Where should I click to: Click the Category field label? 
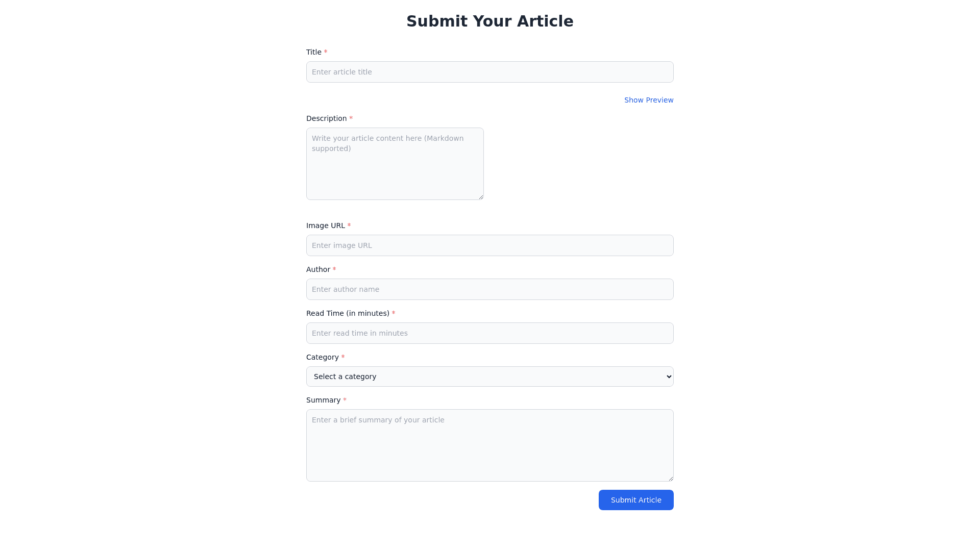coord(322,357)
